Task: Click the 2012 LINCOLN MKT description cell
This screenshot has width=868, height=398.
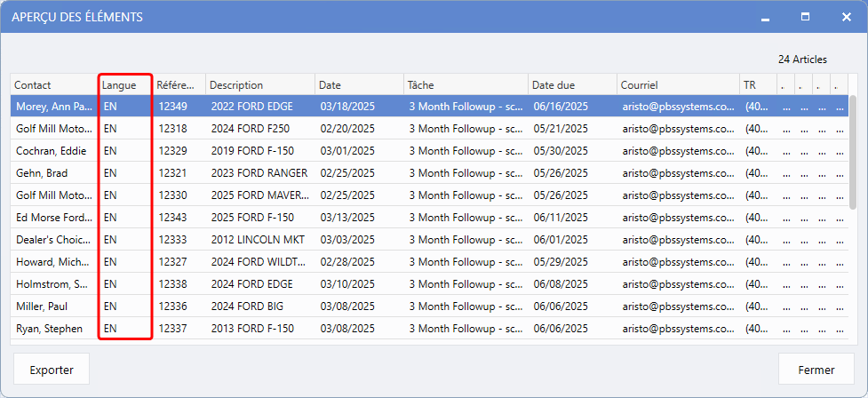Action: point(258,240)
